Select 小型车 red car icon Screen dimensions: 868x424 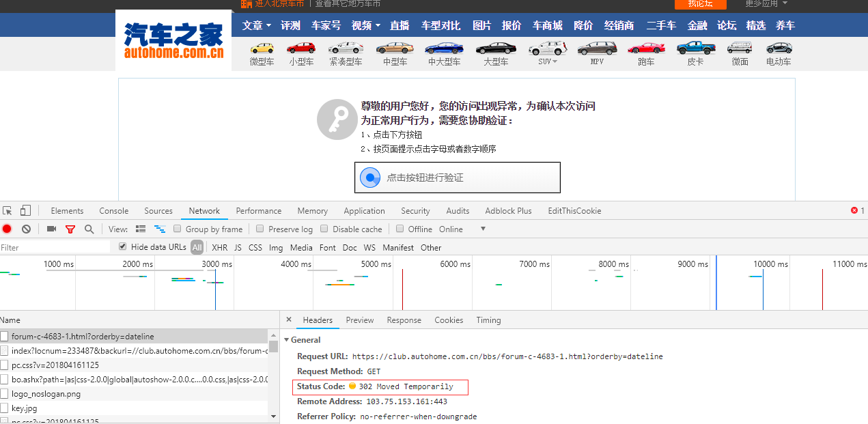coord(301,48)
